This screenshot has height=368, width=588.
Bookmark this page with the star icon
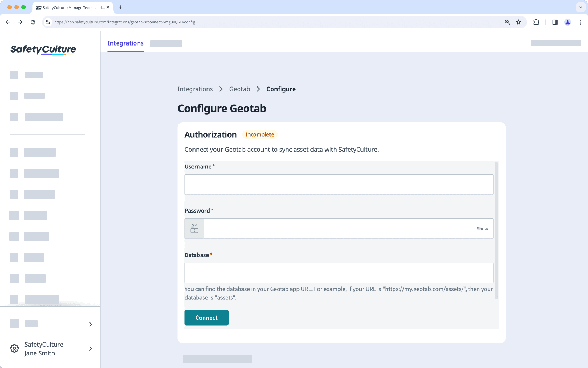point(519,22)
